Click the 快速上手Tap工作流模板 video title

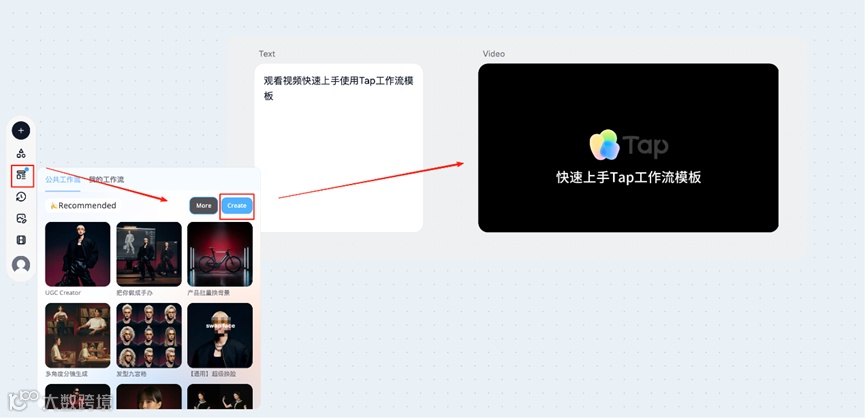pyautogui.click(x=629, y=178)
